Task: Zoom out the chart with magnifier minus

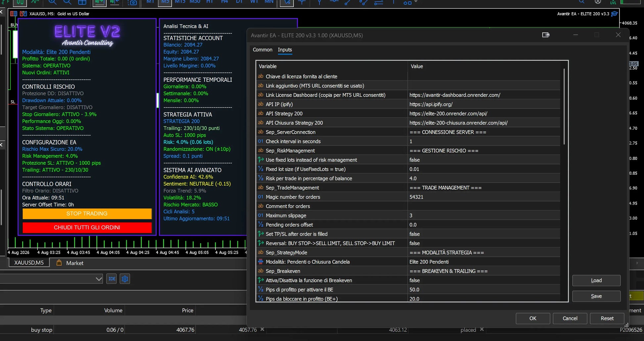Action: point(67,2)
